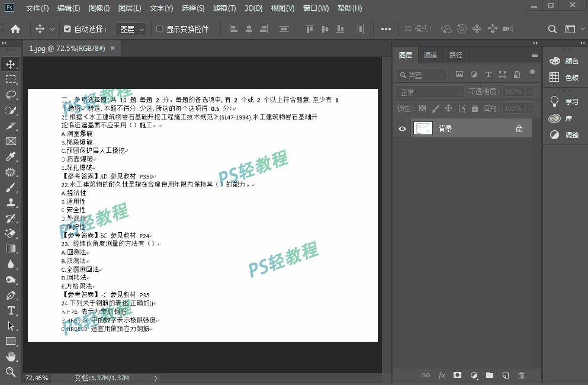Click the Delete layer trash icon
Image resolution: width=588 pixels, height=385 pixels.
click(521, 376)
